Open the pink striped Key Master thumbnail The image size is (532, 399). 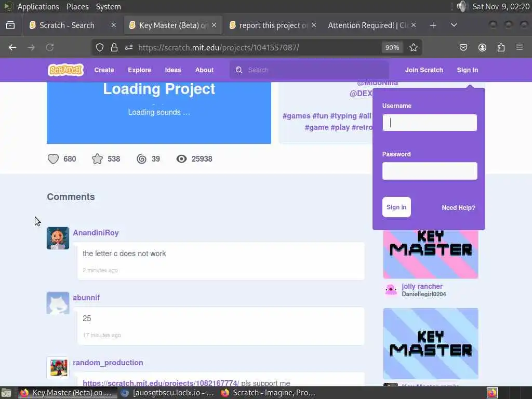[x=431, y=254]
